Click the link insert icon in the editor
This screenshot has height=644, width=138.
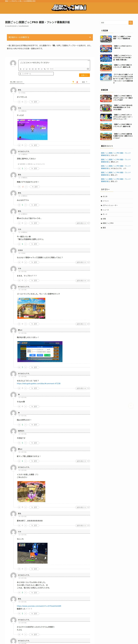pyautogui.click(x=45, y=69)
